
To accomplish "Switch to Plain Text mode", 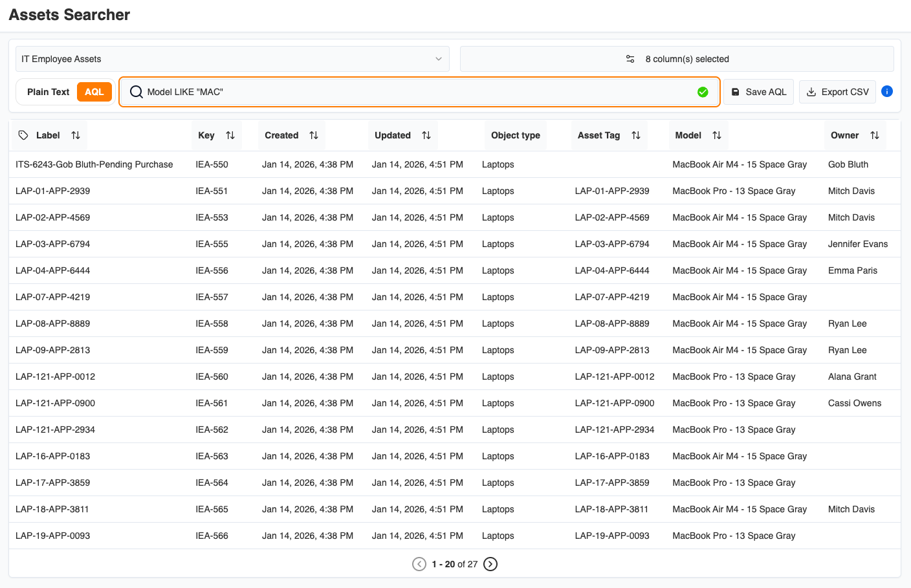I will point(48,91).
